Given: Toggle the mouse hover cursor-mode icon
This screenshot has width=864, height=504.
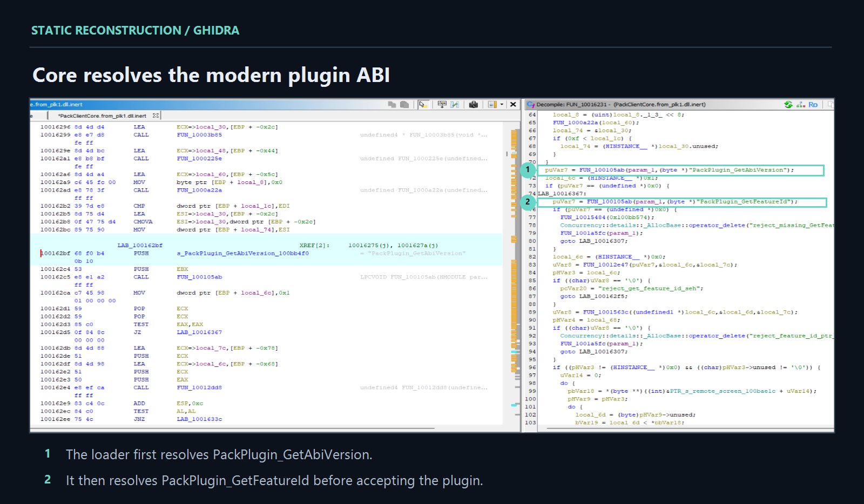Looking at the screenshot, I should [423, 105].
